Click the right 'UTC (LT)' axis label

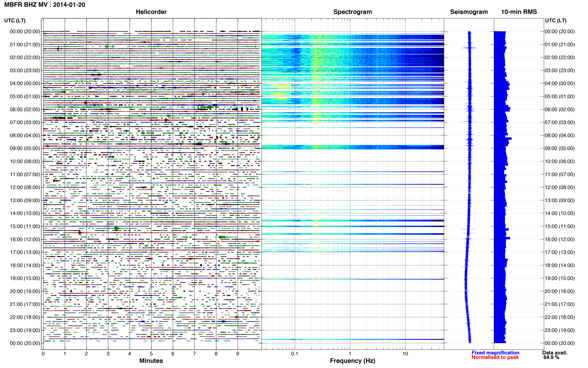pos(556,20)
